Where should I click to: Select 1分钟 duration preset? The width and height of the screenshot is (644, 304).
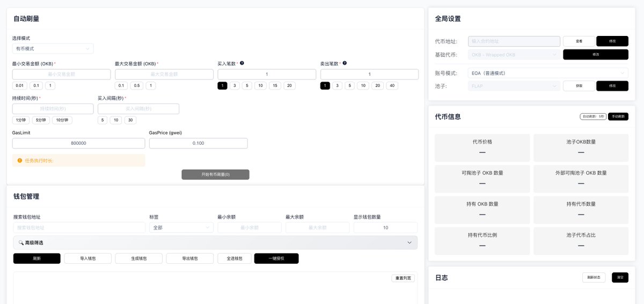click(20, 120)
